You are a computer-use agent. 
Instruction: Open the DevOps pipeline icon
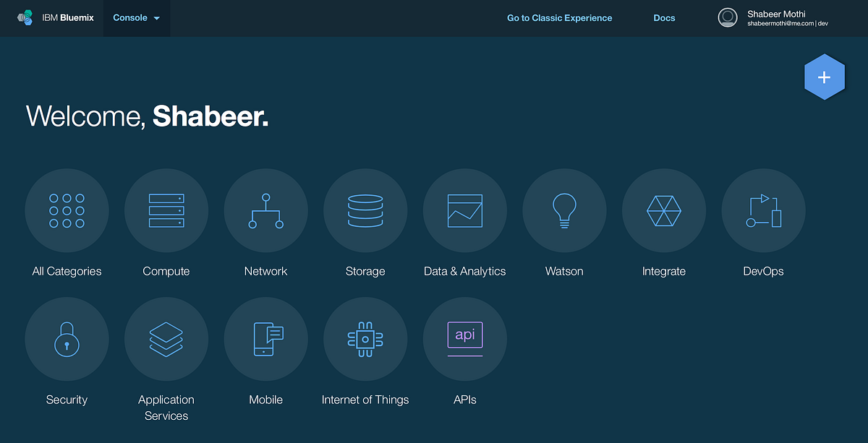point(763,210)
